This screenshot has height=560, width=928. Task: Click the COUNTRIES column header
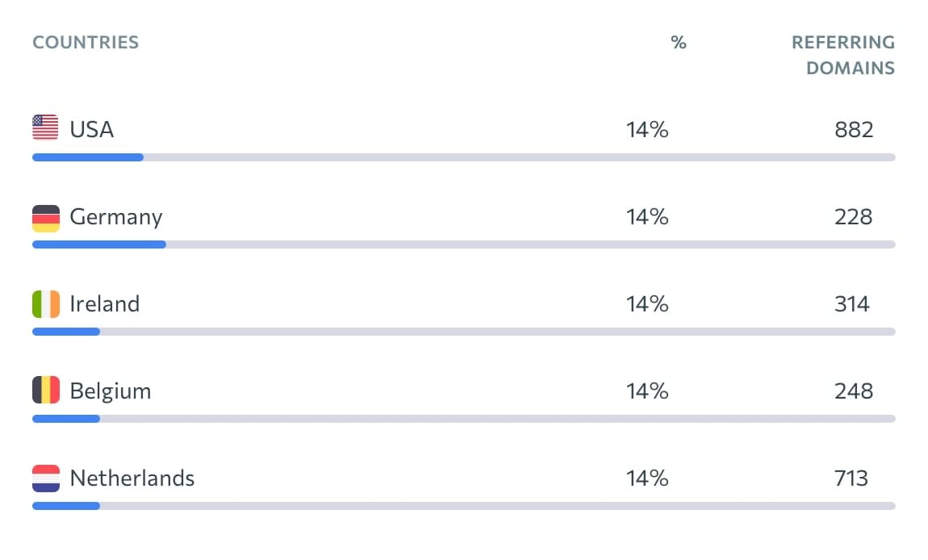pos(86,43)
